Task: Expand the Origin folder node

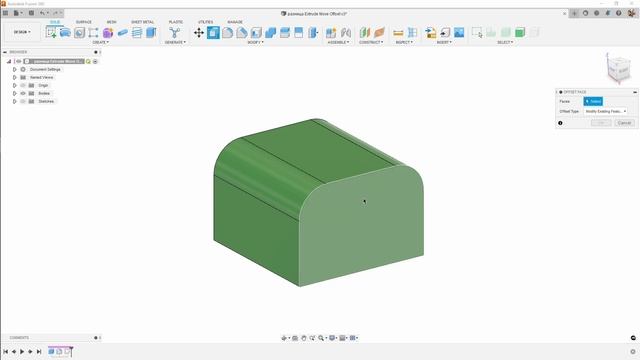Action: pyautogui.click(x=15, y=85)
